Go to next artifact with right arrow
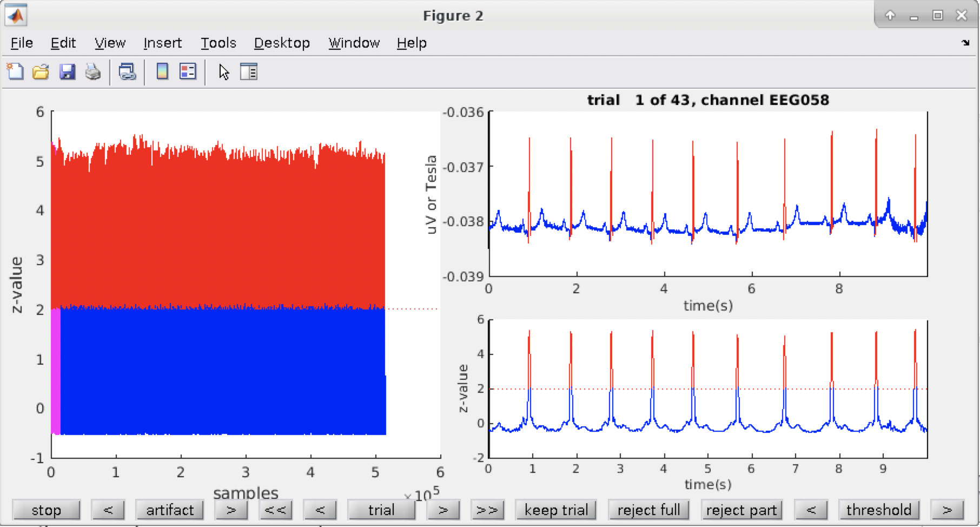This screenshot has width=980, height=527. click(231, 510)
